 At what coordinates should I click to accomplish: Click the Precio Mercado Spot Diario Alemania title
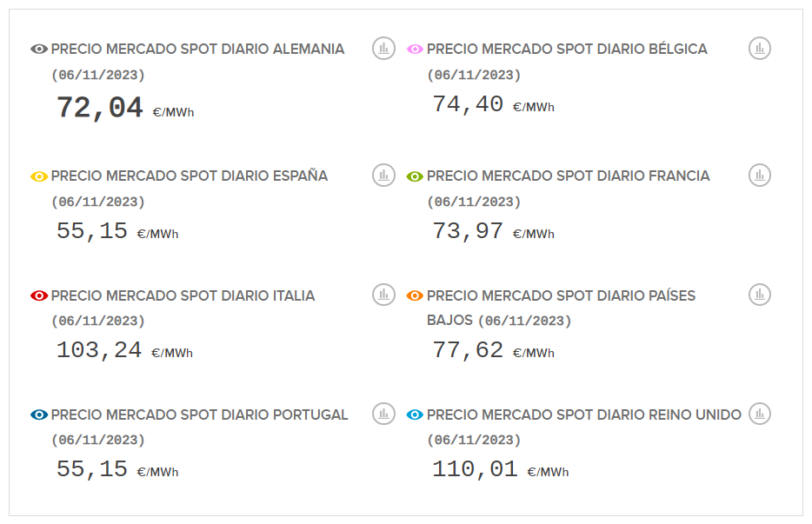(197, 50)
